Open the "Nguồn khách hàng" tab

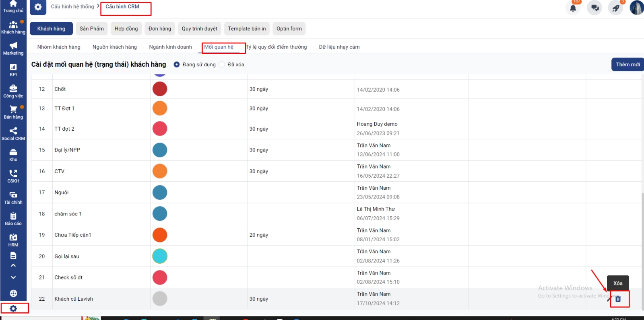[x=114, y=47]
